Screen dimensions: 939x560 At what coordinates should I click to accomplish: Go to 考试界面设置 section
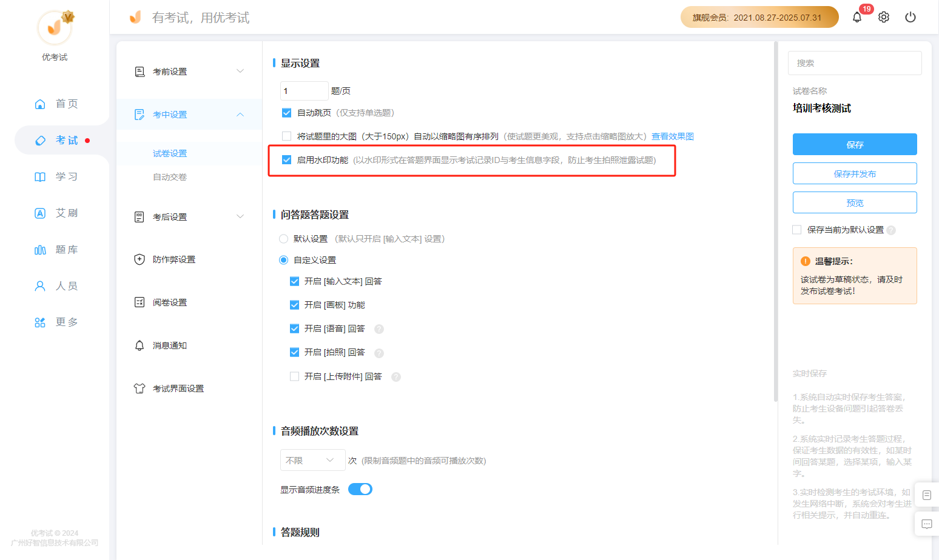pos(178,388)
